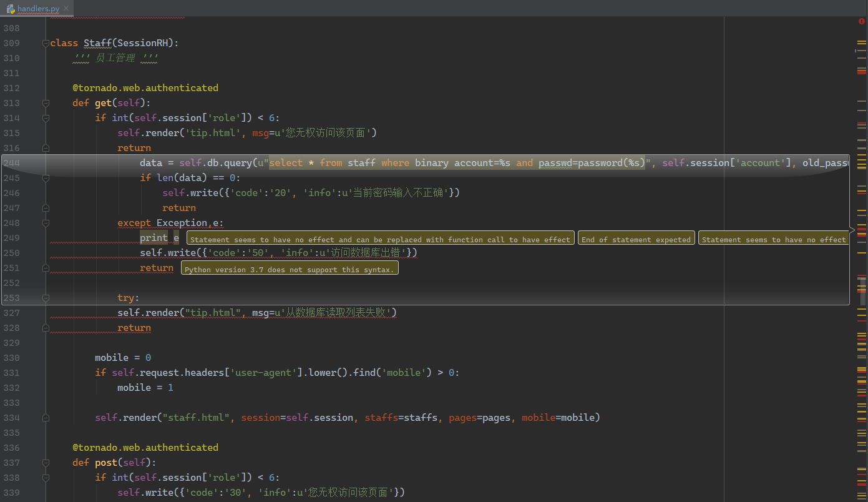Click fold end marker at line 316
The width and height of the screenshot is (868, 502).
point(46,148)
